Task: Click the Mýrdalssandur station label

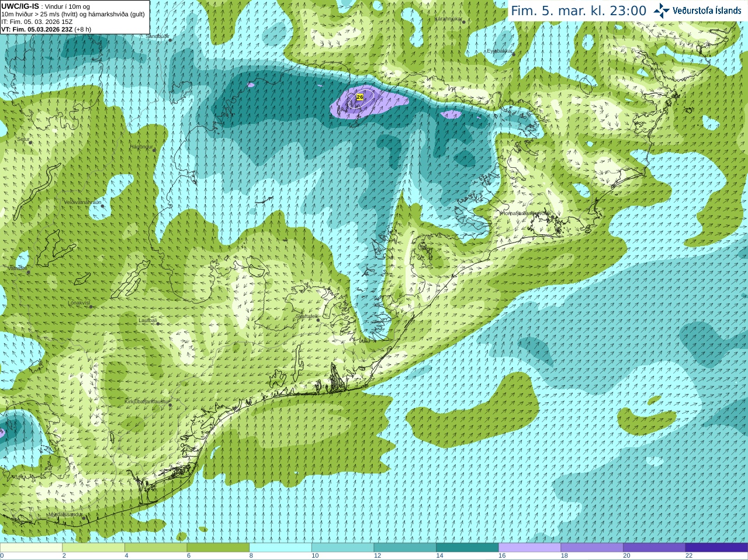Action: tap(65, 514)
